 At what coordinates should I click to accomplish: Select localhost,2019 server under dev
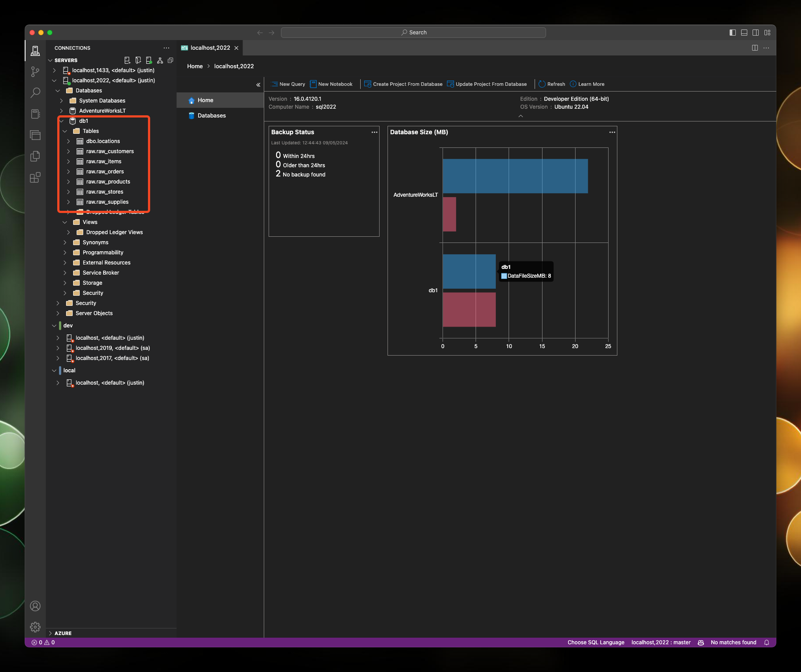tap(113, 348)
